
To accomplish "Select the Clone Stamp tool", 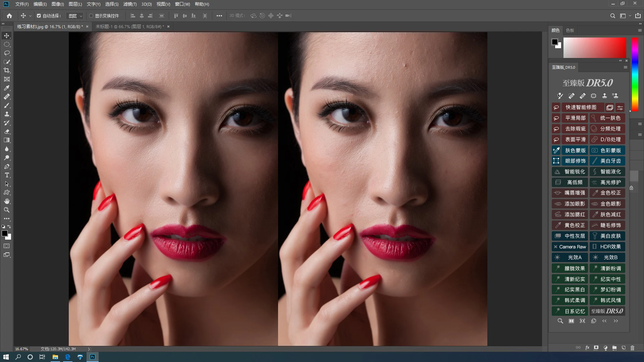I will (x=7, y=114).
